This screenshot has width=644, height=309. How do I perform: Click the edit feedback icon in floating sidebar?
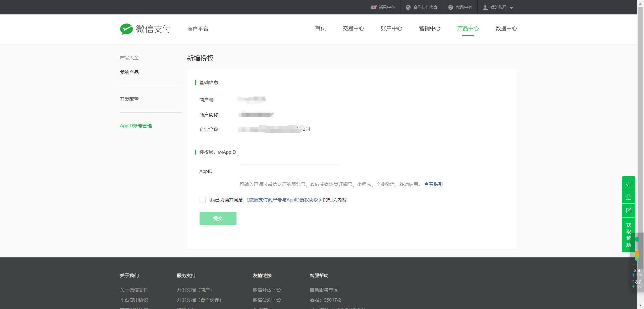tap(629, 210)
